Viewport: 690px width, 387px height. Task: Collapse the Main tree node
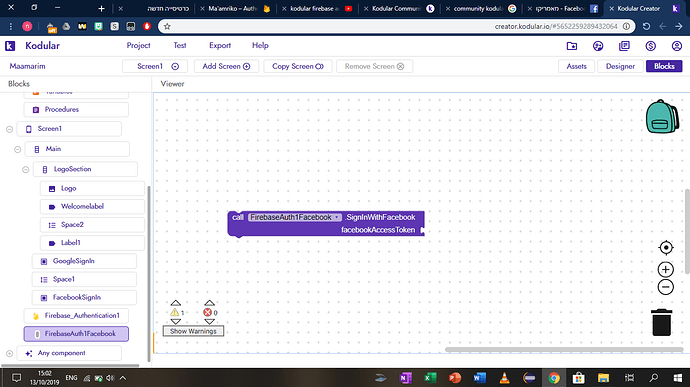tap(18, 149)
